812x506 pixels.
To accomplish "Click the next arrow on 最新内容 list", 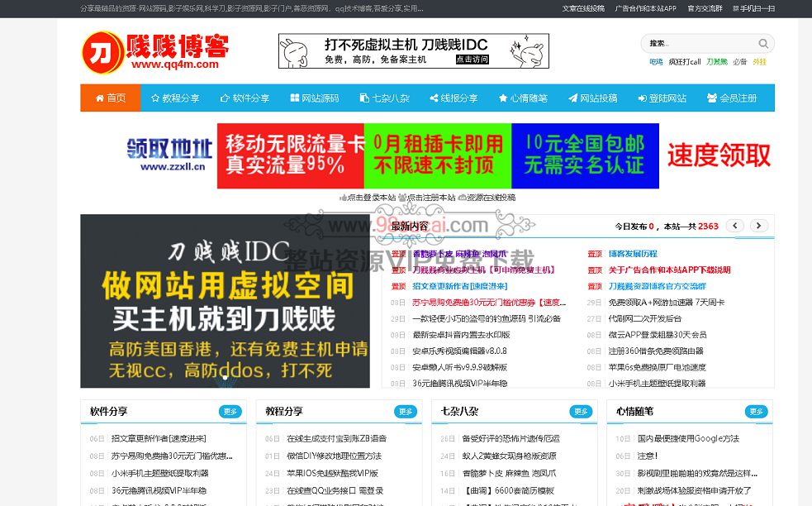I will click(757, 225).
